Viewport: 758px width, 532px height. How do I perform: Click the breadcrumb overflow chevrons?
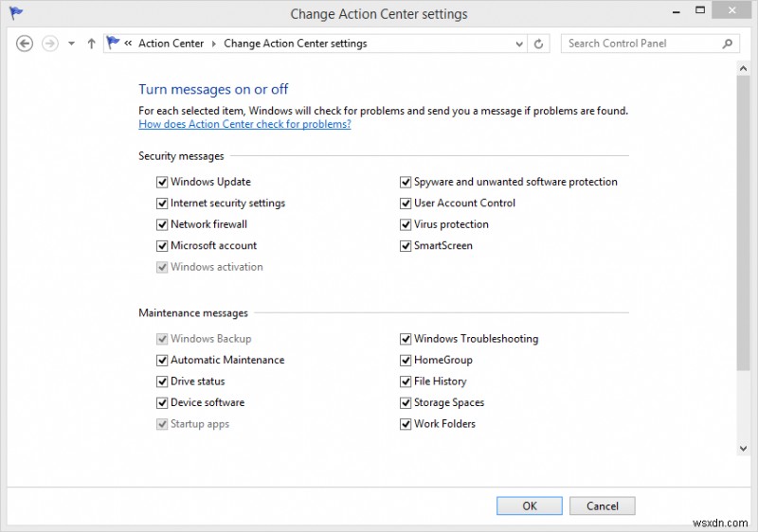128,44
